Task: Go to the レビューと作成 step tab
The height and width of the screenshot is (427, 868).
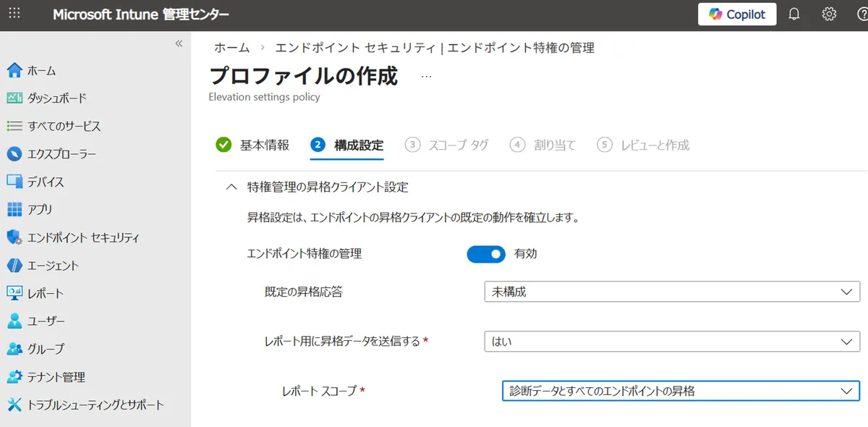Action: (x=643, y=145)
